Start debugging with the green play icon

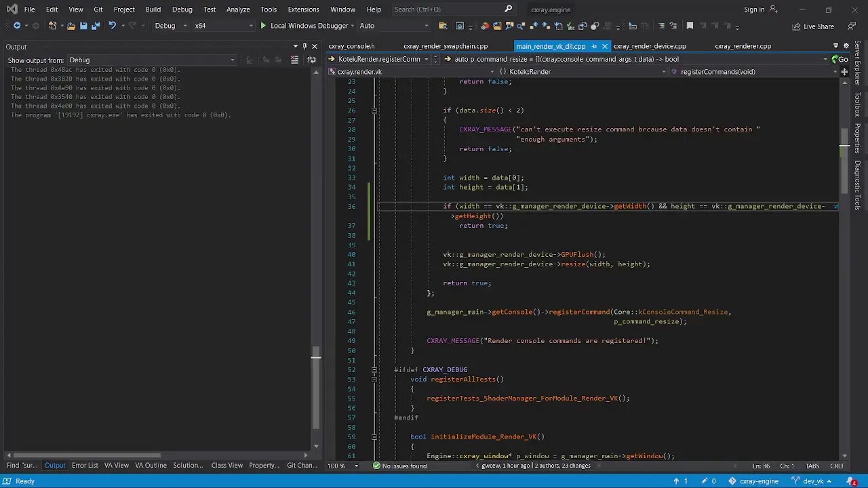coord(263,26)
